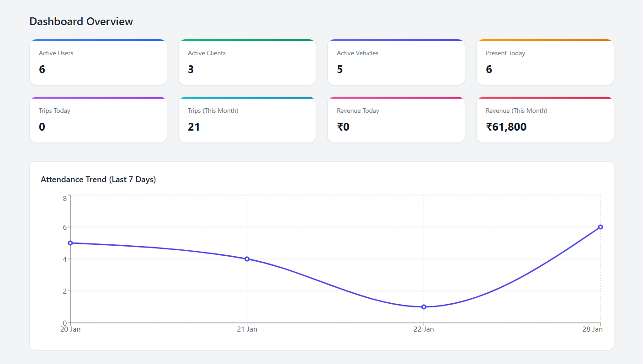Select the 20 Jan data point
The width and height of the screenshot is (643, 364).
point(71,243)
